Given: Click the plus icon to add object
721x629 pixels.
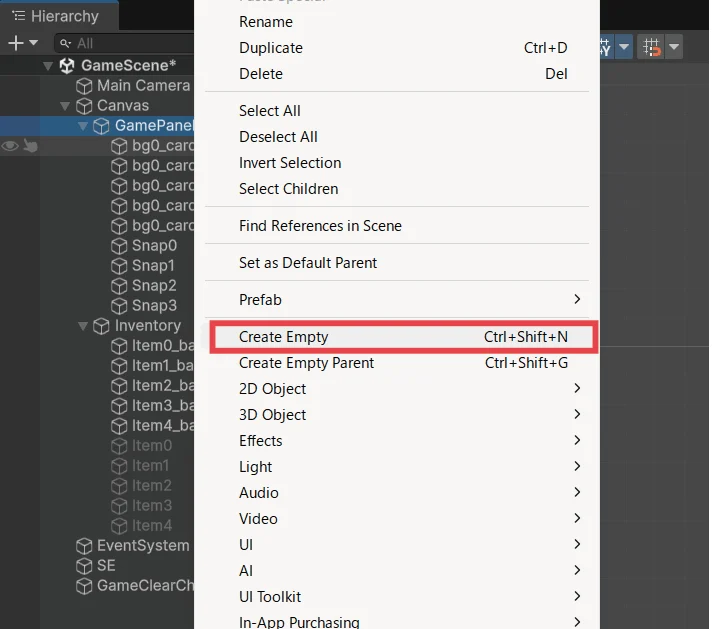Looking at the screenshot, I should pos(15,43).
